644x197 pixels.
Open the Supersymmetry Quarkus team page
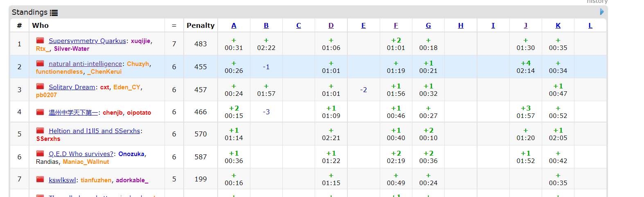tap(87, 41)
